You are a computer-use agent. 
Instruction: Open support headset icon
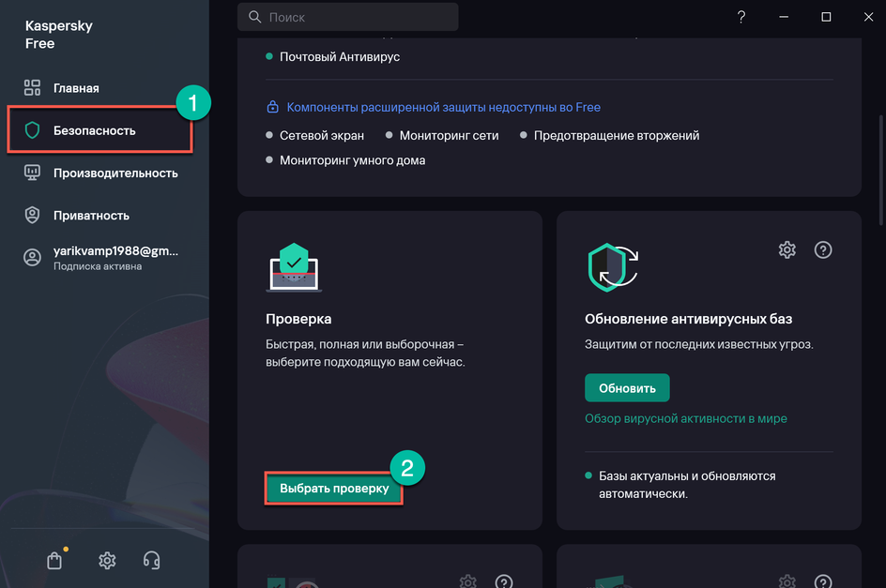point(151,560)
